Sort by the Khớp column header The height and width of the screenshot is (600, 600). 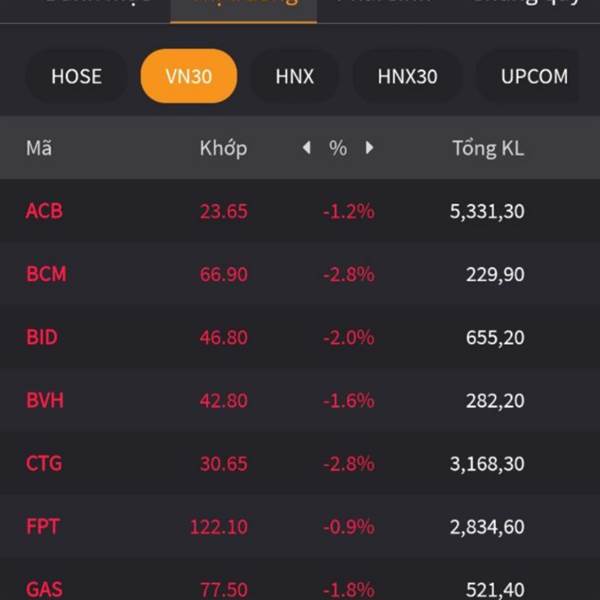(x=223, y=148)
